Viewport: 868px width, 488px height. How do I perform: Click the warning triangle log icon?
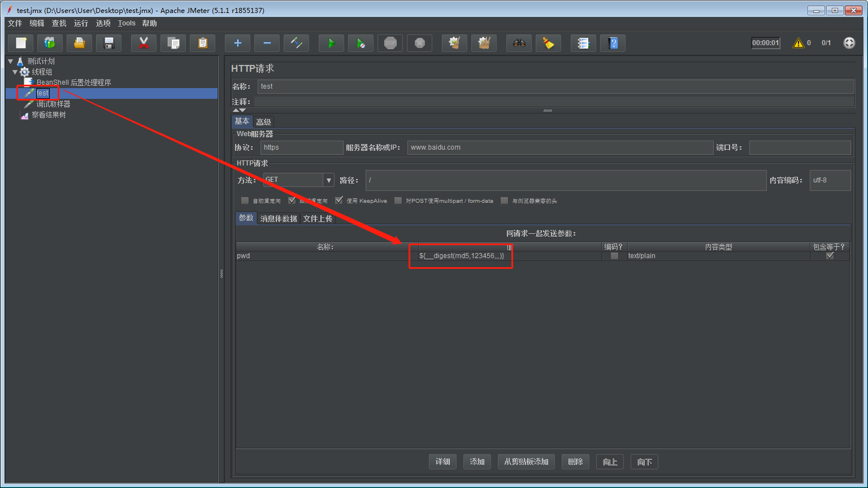(x=798, y=43)
